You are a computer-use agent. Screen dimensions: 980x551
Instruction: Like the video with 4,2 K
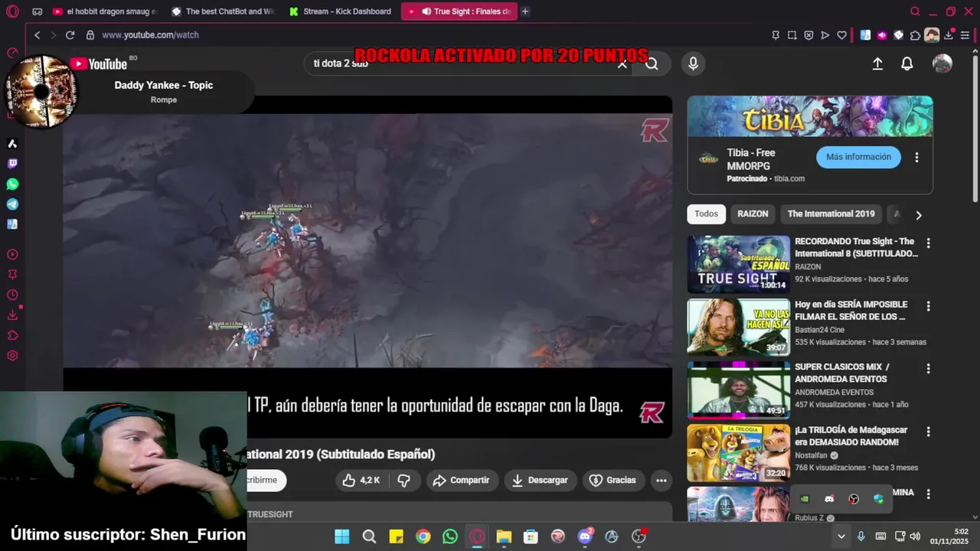(364, 481)
